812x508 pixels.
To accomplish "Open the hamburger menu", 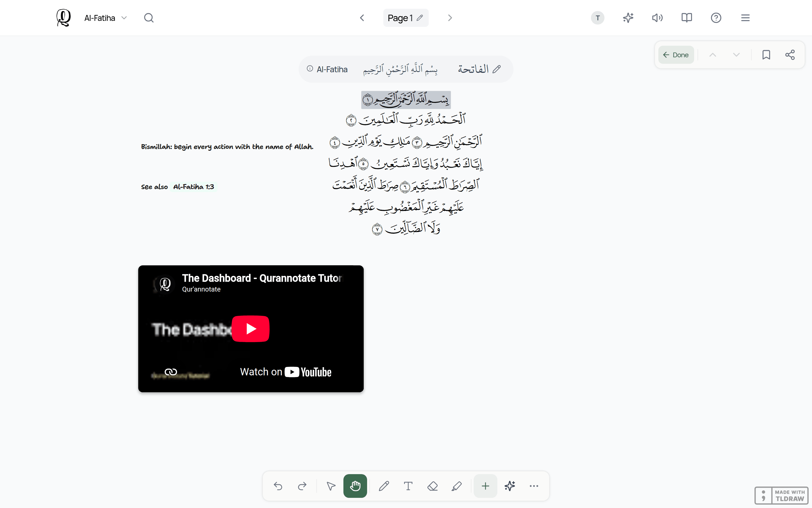I will pyautogui.click(x=745, y=18).
